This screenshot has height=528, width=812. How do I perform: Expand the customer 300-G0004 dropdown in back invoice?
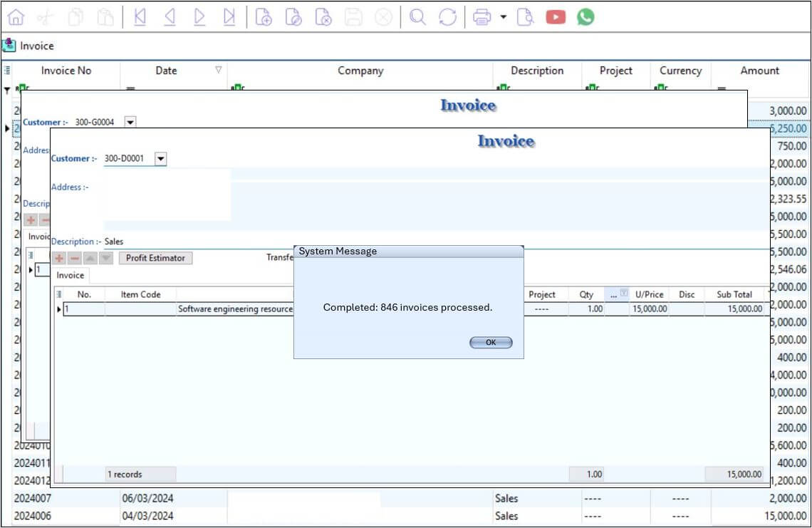click(x=130, y=123)
